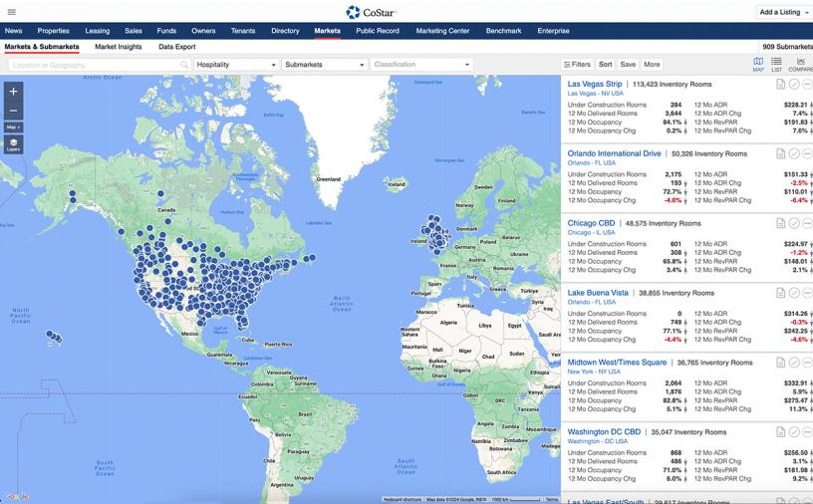The height and width of the screenshot is (504, 813).
Task: Open the hamburger menu at top left
Action: point(12,12)
